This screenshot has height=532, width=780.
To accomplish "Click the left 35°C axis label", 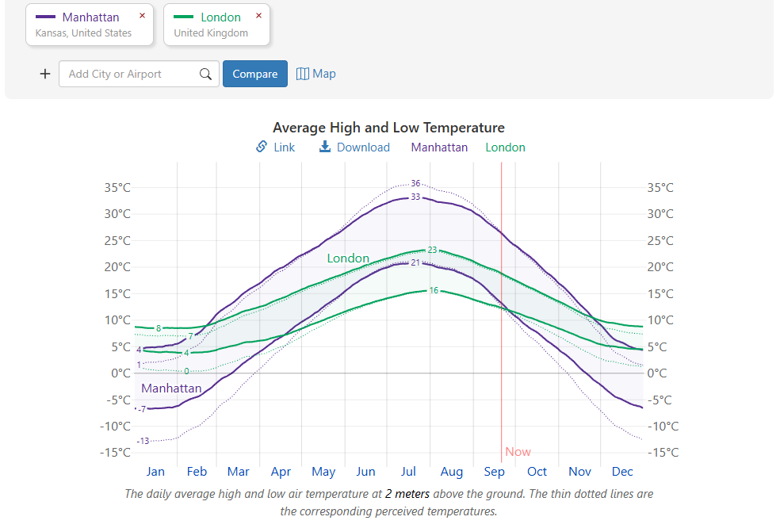I will coord(117,188).
